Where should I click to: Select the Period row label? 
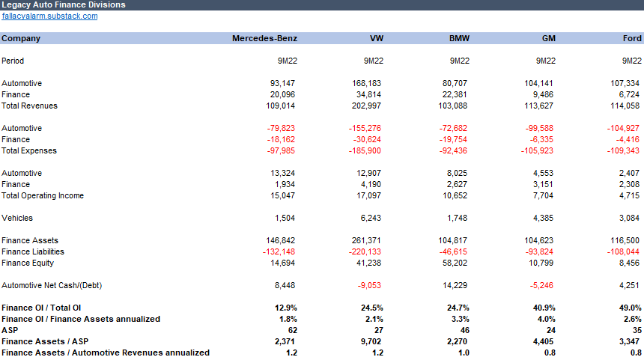click(13, 61)
